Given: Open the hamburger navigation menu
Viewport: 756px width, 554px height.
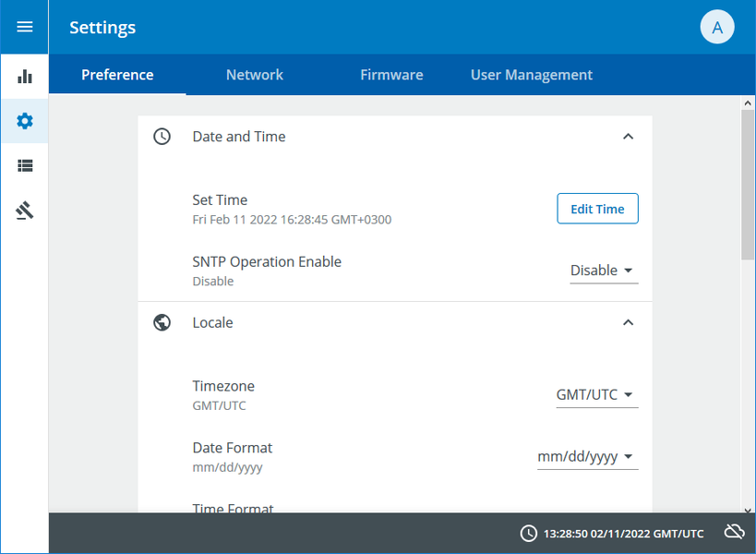Looking at the screenshot, I should click(25, 27).
